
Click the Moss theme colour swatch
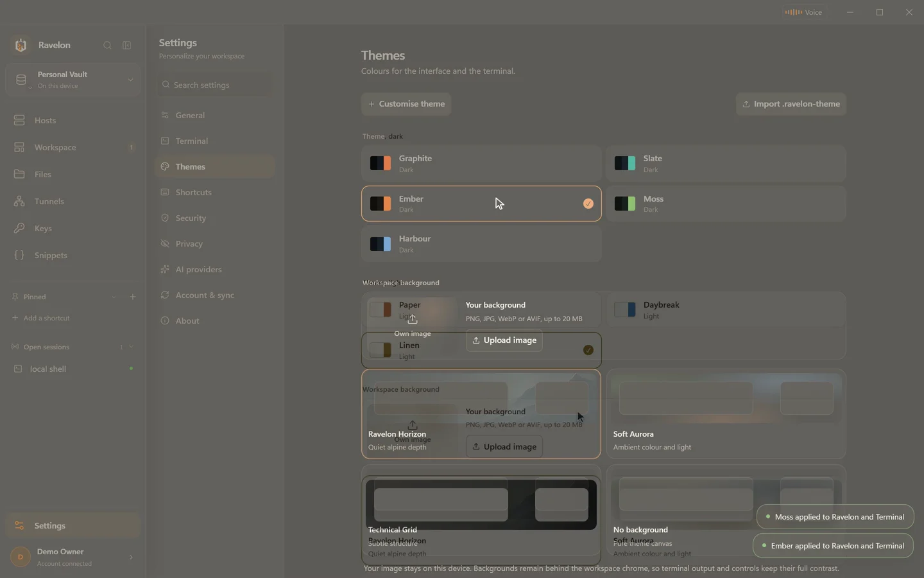[625, 204]
